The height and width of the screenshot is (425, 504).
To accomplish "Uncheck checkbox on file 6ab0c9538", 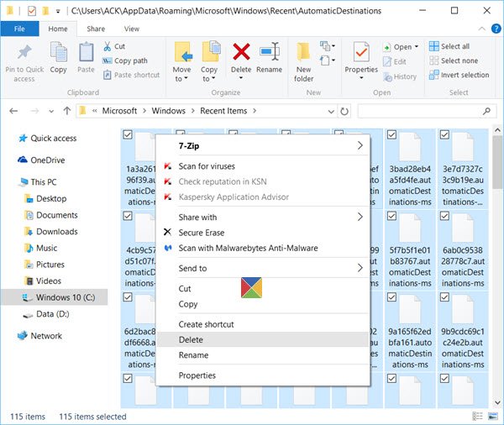I will [x=444, y=216].
